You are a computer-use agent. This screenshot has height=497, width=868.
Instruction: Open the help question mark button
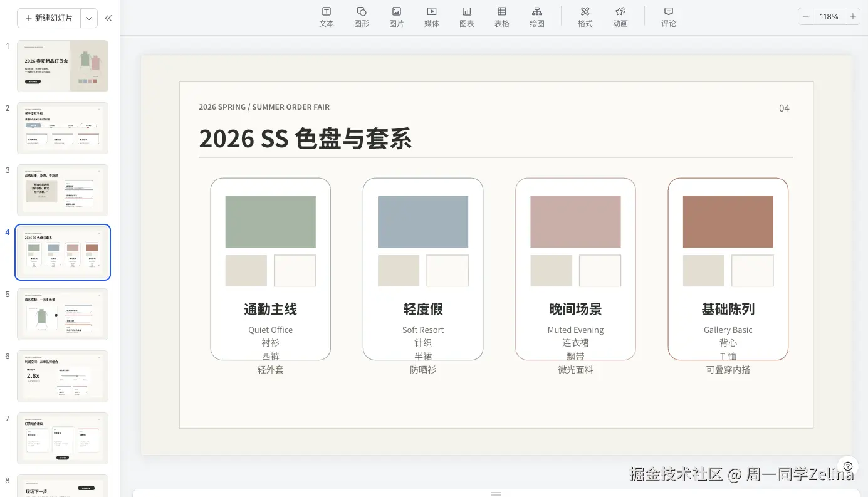pos(848,466)
